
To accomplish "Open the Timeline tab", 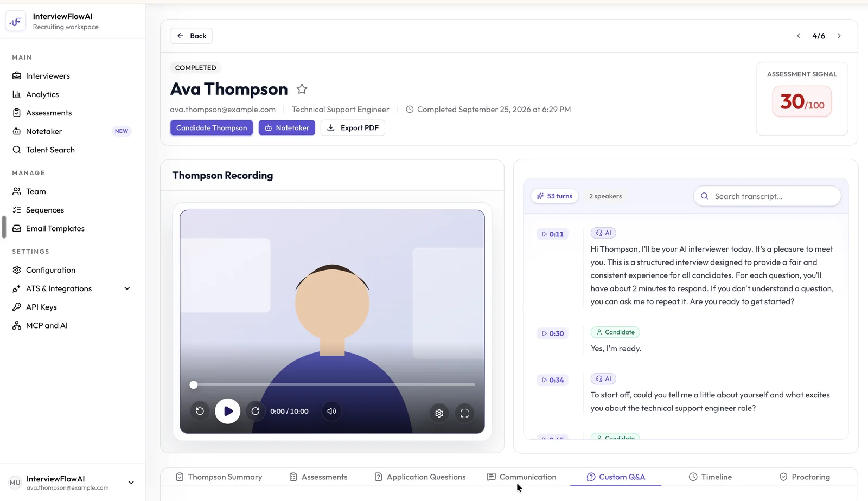I will (x=710, y=477).
